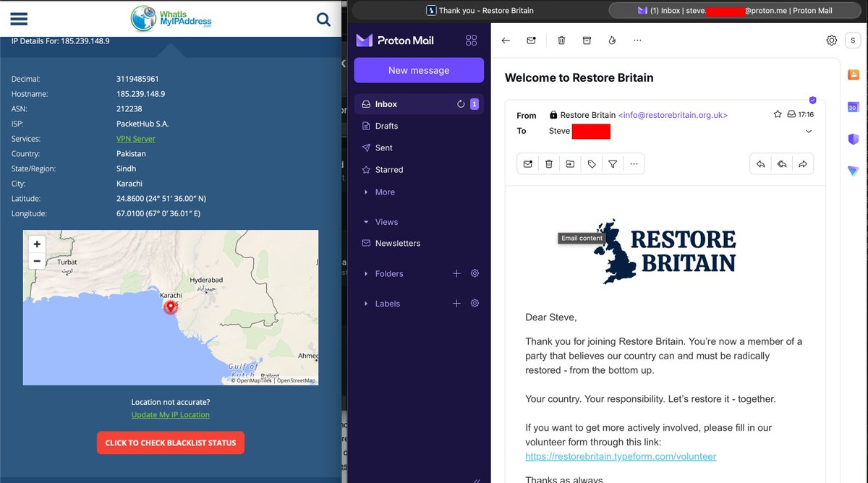Click the WhatIsMyIPAddress logo
The image size is (868, 483).
coord(171,18)
